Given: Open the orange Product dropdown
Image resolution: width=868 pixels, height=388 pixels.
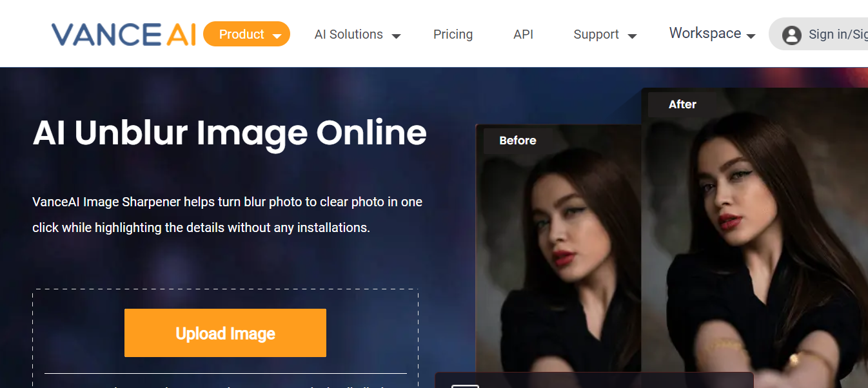Looking at the screenshot, I should click(x=246, y=34).
